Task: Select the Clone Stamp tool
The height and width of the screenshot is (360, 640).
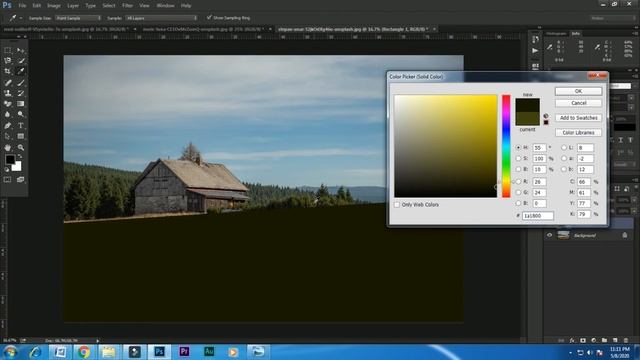Action: 8,93
